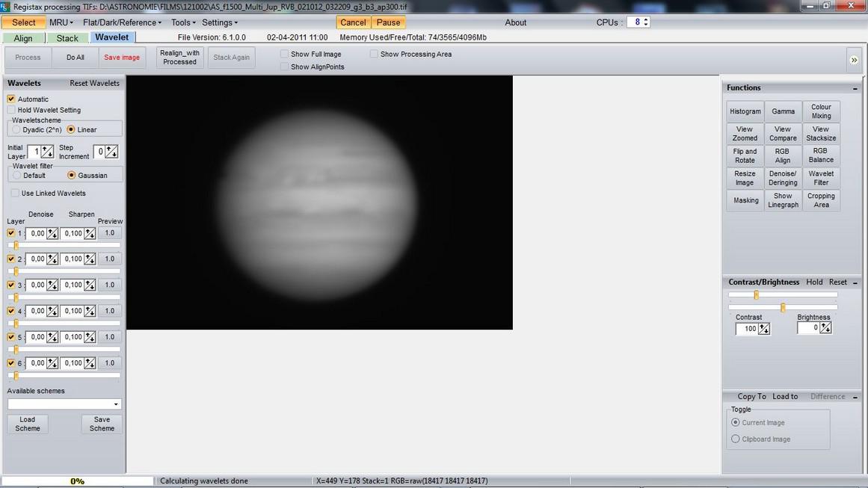
Task: Enable Hold Wavelet Setting
Action: (11, 110)
